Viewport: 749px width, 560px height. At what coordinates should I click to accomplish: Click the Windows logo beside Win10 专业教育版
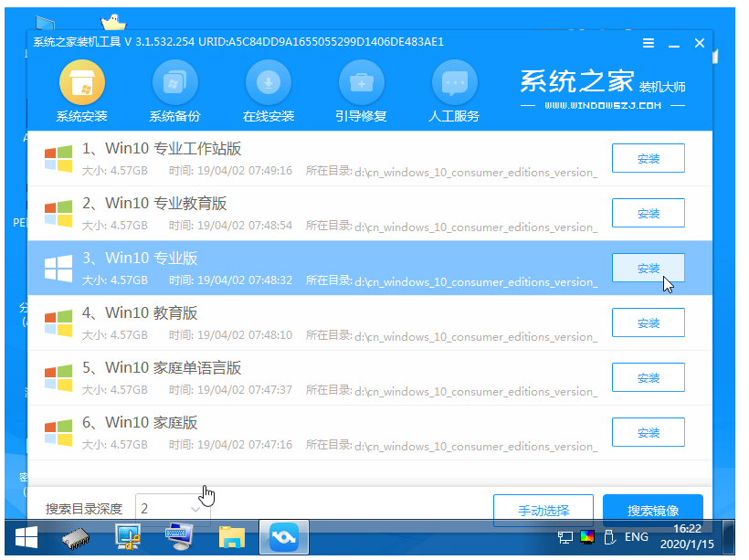click(58, 213)
